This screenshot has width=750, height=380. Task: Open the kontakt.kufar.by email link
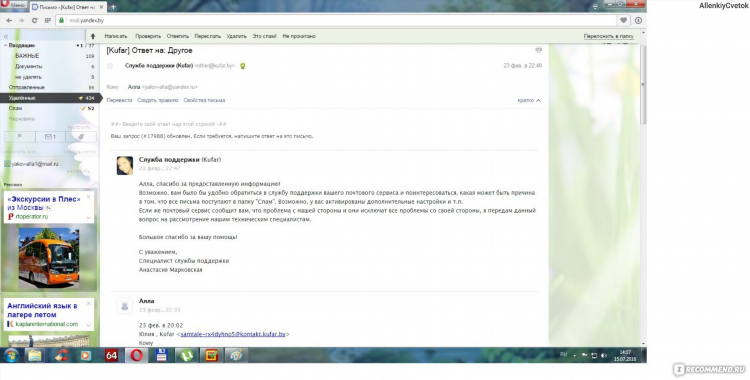[x=232, y=334]
